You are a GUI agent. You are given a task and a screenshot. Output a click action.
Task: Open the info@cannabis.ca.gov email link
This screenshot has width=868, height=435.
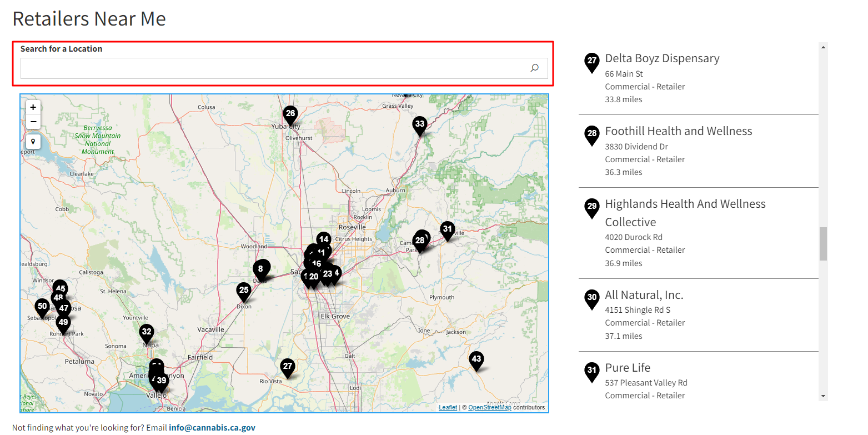coord(212,428)
